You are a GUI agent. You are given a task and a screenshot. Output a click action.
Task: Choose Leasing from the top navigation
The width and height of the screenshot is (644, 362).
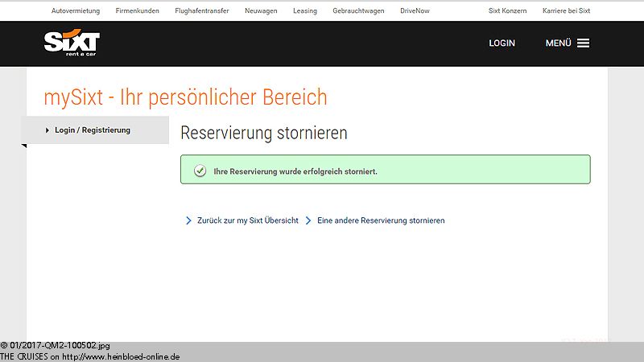click(x=305, y=10)
